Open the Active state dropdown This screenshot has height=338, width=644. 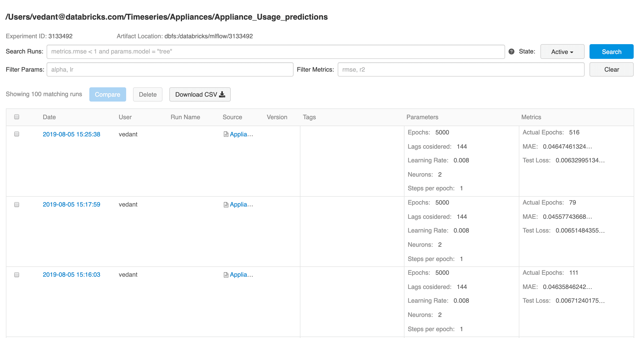pos(562,52)
